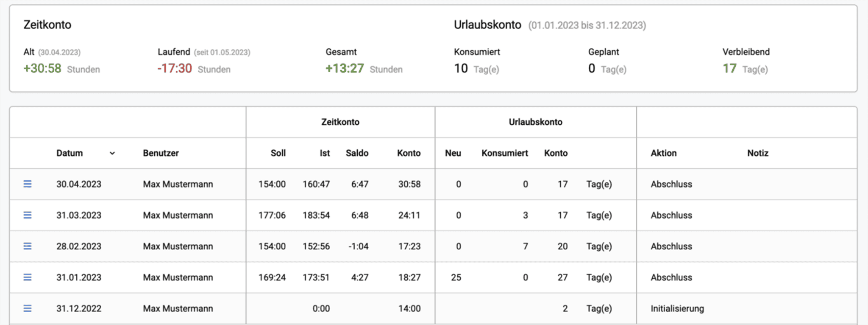Open row menu icon for 28.02.2023
868x325 pixels.
tap(28, 246)
